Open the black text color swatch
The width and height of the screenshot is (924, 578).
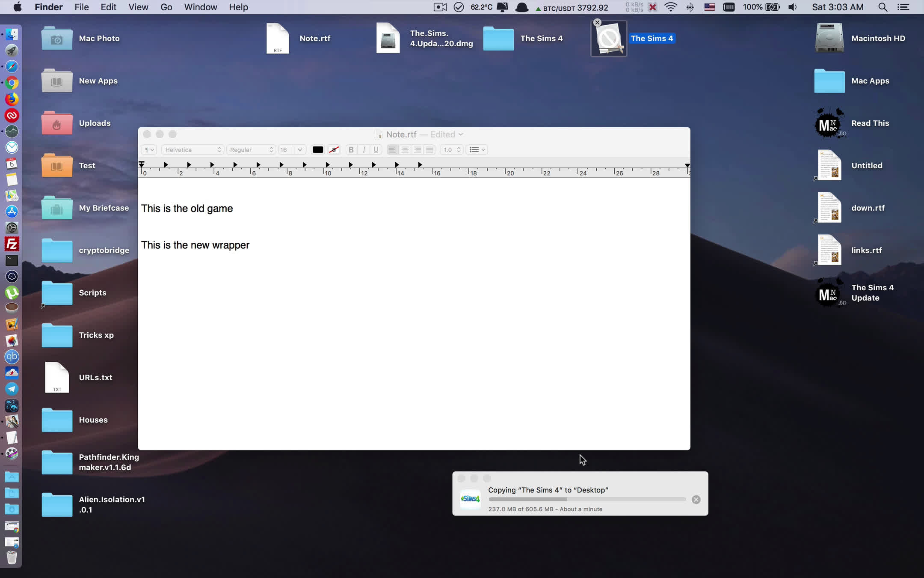[x=318, y=150]
